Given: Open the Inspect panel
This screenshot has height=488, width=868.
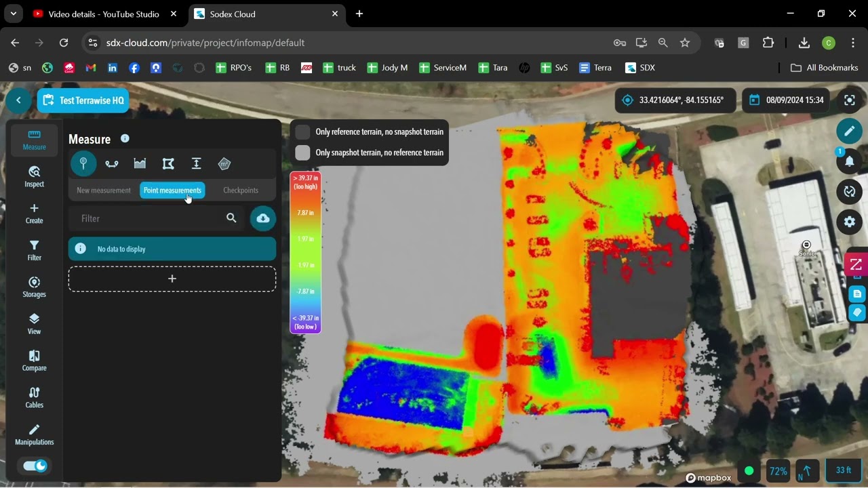Looking at the screenshot, I should click(x=35, y=176).
